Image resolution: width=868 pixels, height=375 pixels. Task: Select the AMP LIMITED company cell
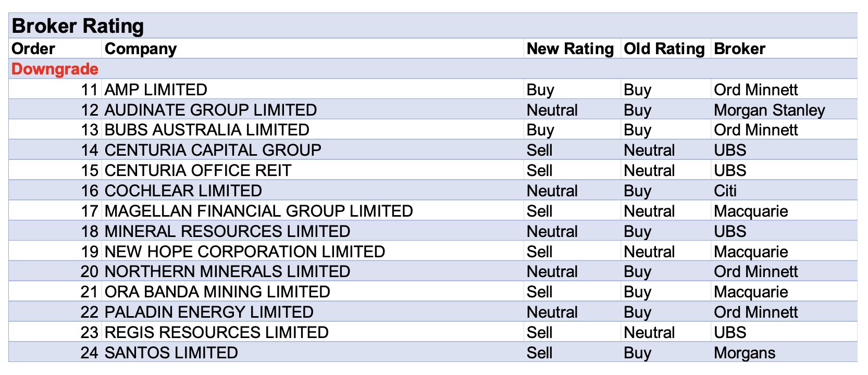(x=156, y=90)
